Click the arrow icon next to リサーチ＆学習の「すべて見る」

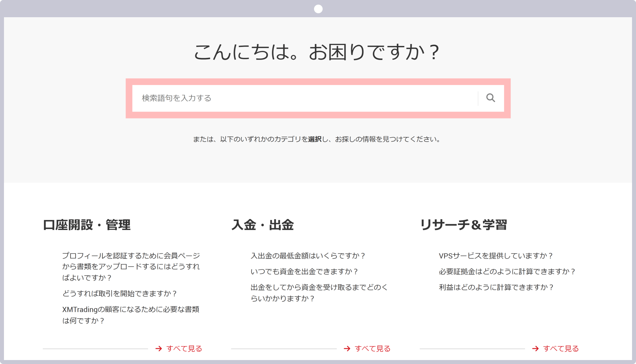click(535, 348)
